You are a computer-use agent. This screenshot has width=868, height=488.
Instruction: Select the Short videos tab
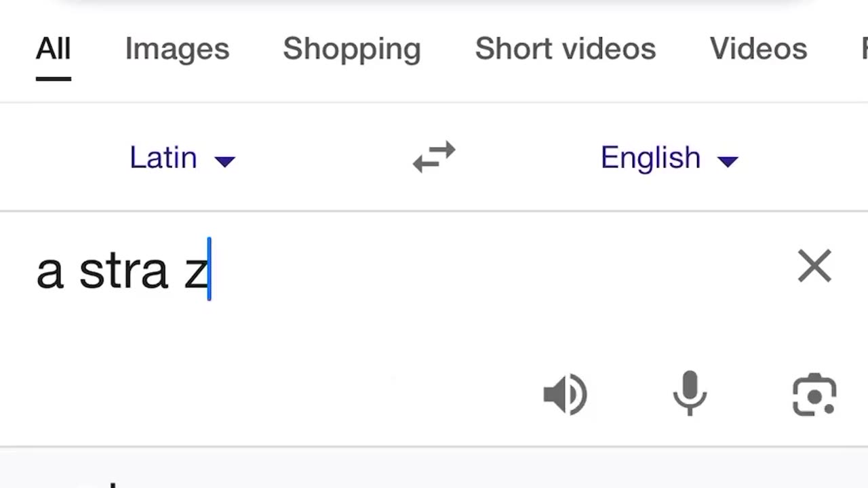tap(565, 49)
